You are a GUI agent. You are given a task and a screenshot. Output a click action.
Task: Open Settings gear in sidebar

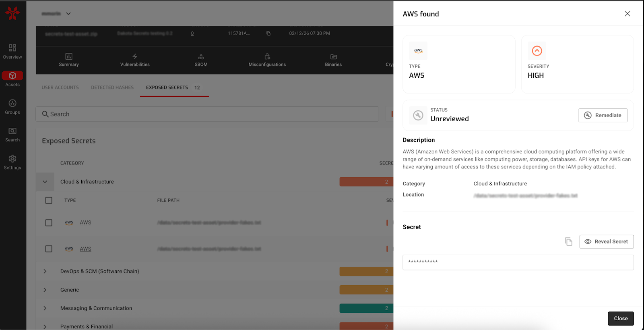12,162
